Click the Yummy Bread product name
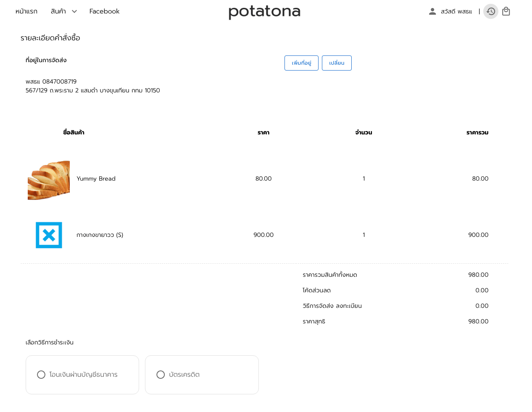Viewport: 532px width, 412px height. (x=96, y=178)
